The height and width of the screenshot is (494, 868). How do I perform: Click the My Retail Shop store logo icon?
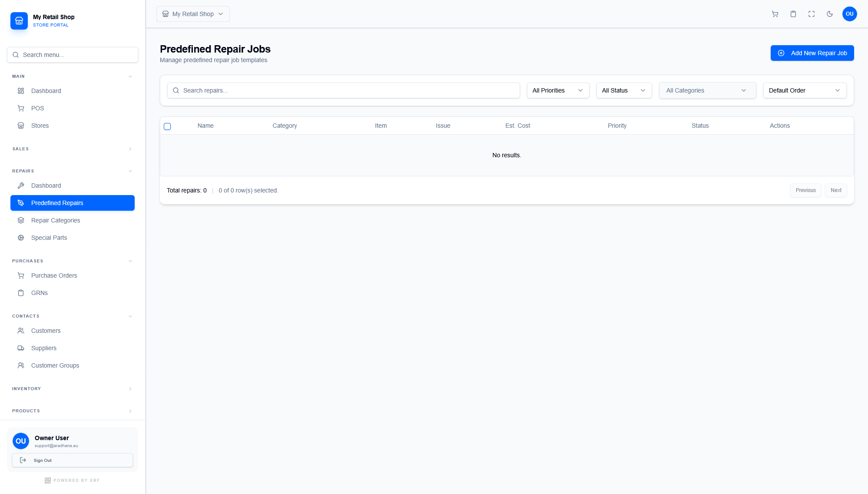click(19, 20)
